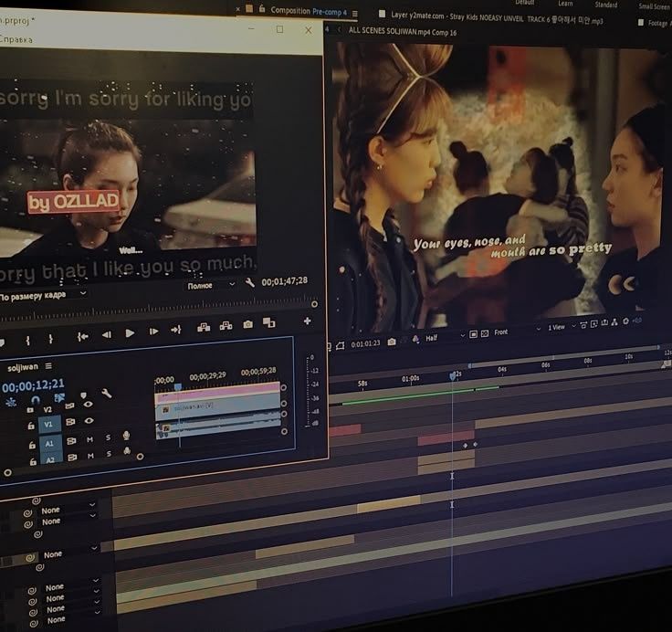672x632 pixels.
Task: Open the Полное playback resolution dropdown
Action: (211, 285)
